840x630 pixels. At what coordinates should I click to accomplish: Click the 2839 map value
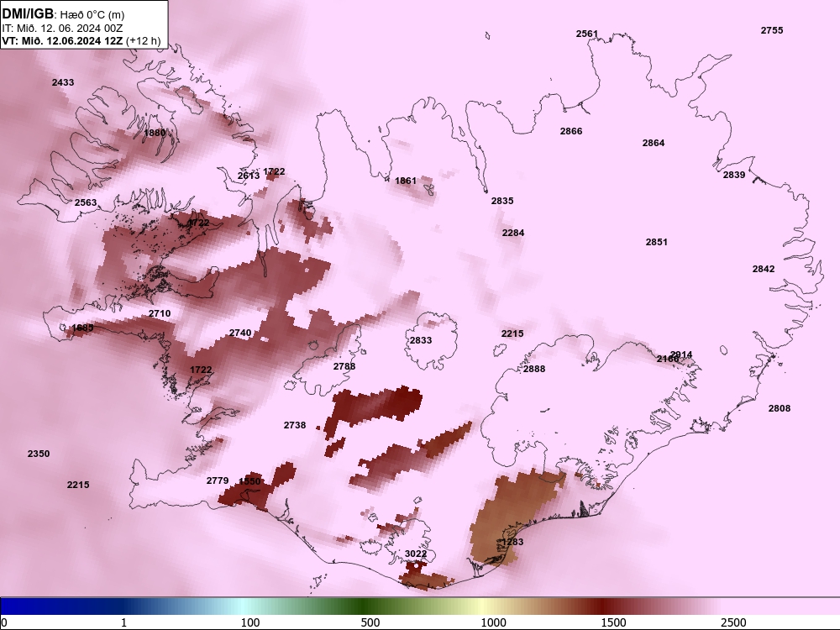pyautogui.click(x=734, y=176)
